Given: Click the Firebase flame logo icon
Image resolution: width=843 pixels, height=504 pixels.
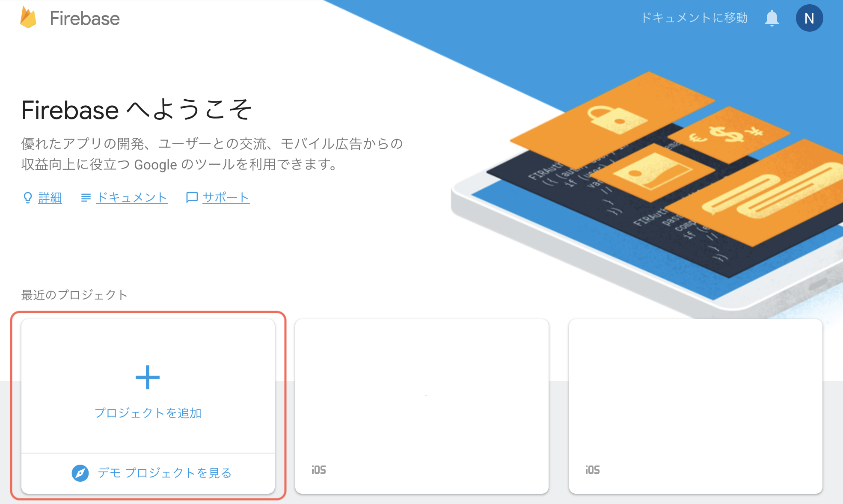Looking at the screenshot, I should pyautogui.click(x=28, y=18).
